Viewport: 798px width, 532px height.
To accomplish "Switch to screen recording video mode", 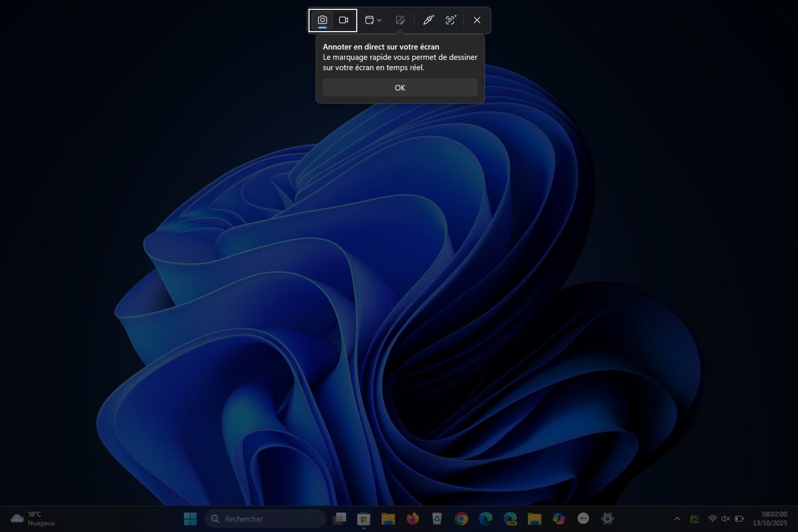I will (344, 20).
